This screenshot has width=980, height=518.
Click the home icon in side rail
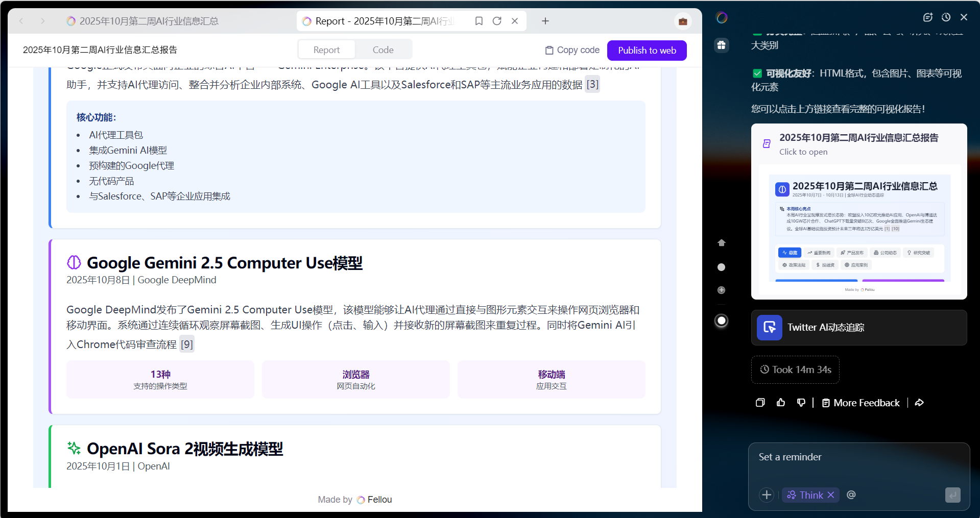tap(721, 243)
